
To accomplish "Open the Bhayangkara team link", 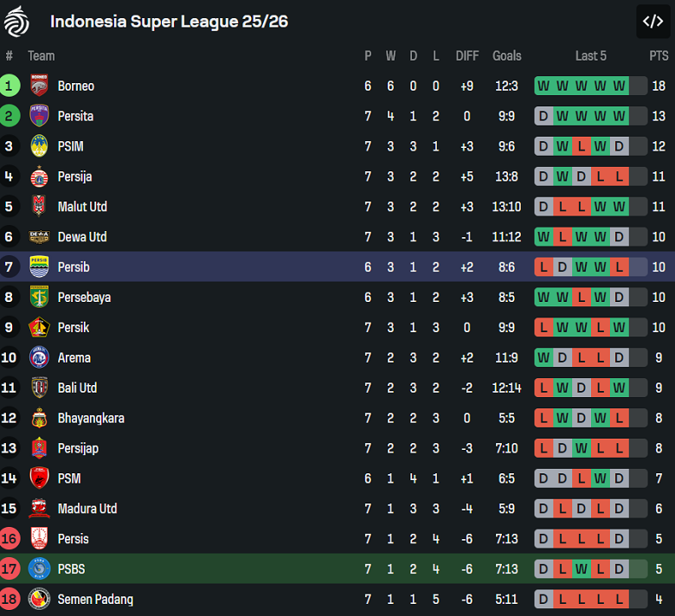I will 91,418.
